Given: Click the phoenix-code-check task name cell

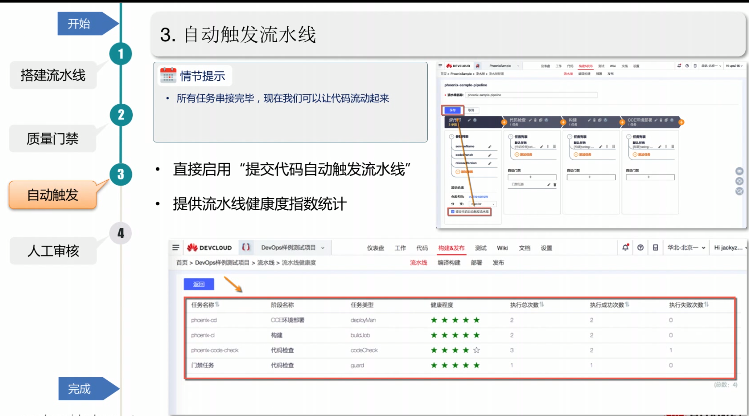Looking at the screenshot, I should (x=214, y=350).
